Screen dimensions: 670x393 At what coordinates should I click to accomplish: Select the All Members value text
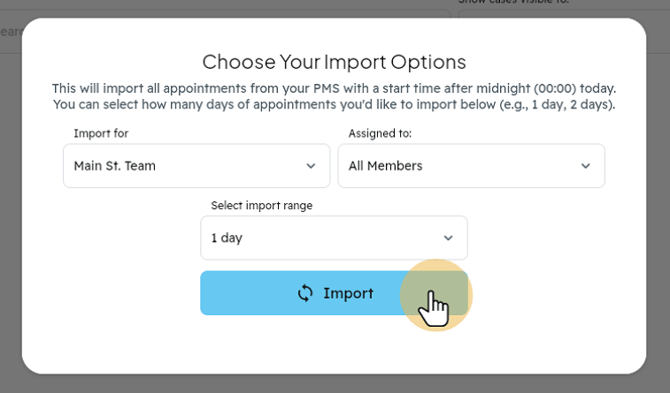pos(385,166)
